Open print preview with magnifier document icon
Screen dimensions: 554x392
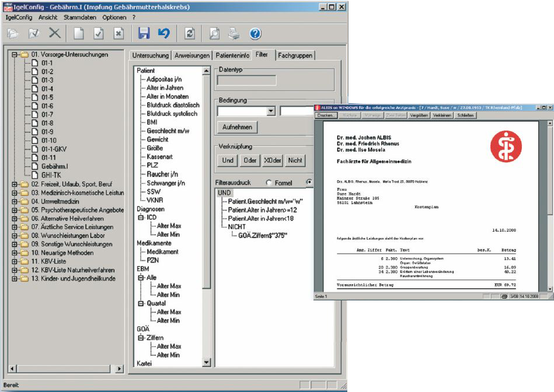point(214,34)
